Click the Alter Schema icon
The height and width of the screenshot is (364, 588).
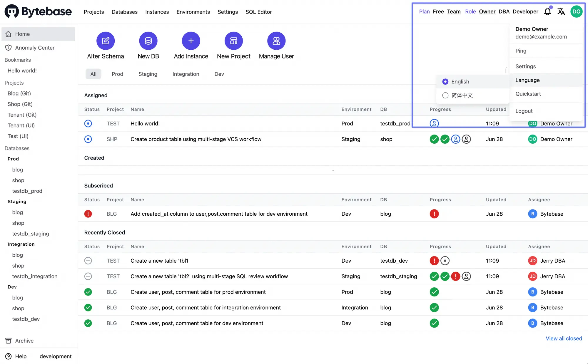point(106,41)
